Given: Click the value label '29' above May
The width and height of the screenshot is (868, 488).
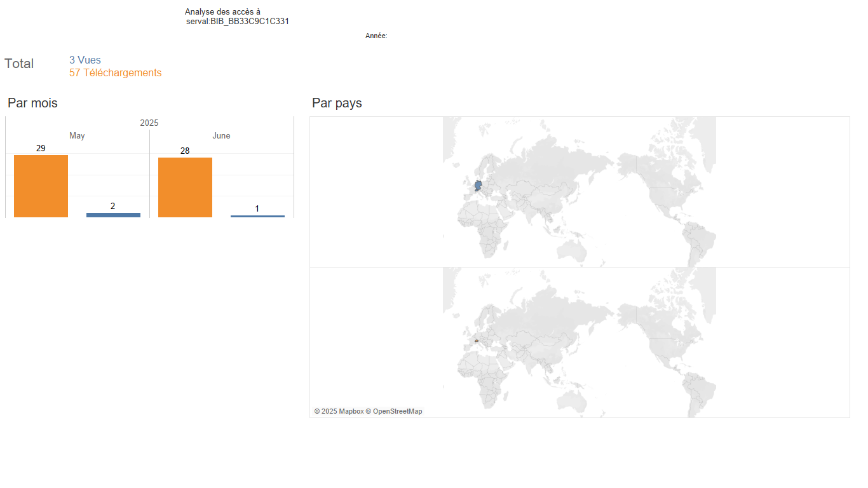Looking at the screenshot, I should 41,148.
